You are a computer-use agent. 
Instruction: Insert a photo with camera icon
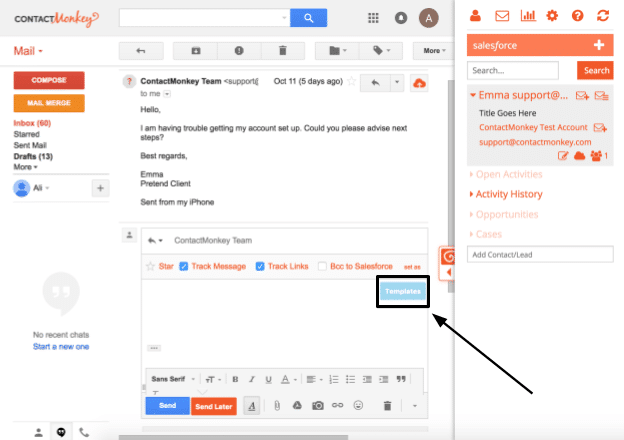(x=318, y=406)
